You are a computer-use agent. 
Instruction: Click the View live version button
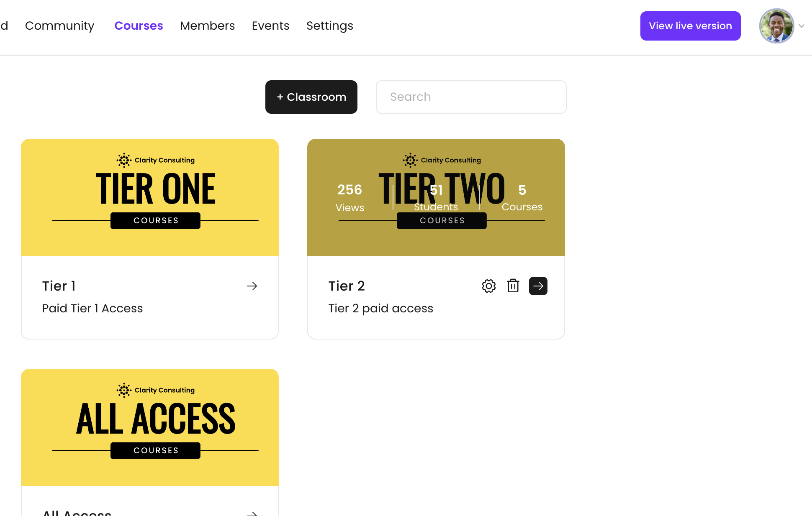[x=690, y=26]
